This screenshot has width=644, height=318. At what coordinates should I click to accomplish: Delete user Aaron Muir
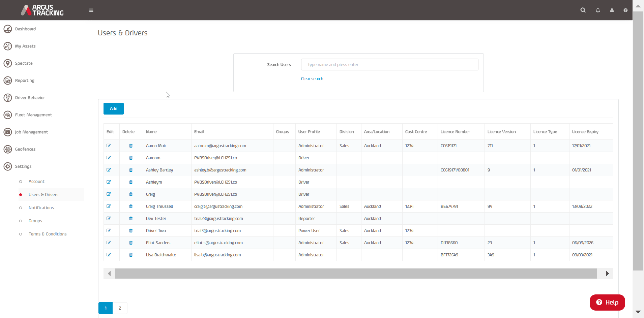coord(131,146)
